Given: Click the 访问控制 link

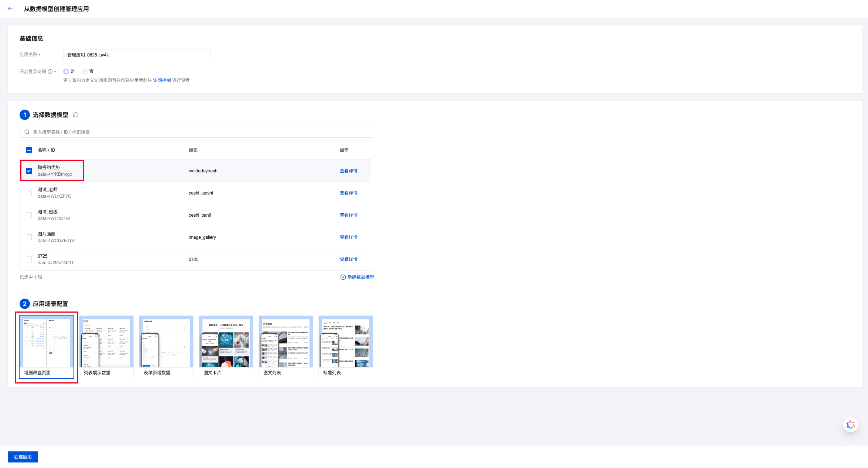Looking at the screenshot, I should [x=162, y=80].
